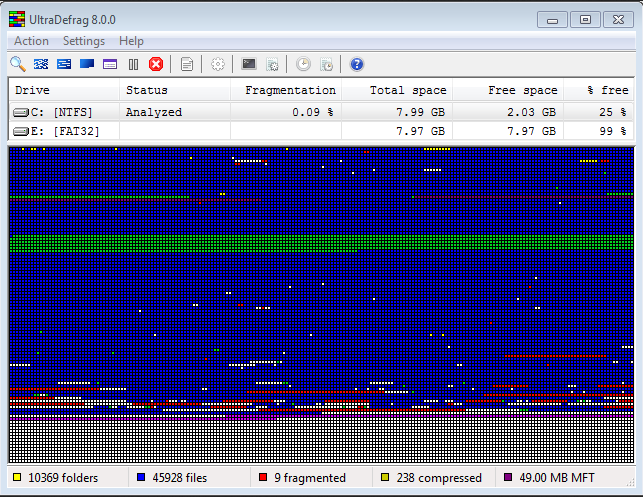
Task: Click the white free space area in map
Action: coord(321,440)
